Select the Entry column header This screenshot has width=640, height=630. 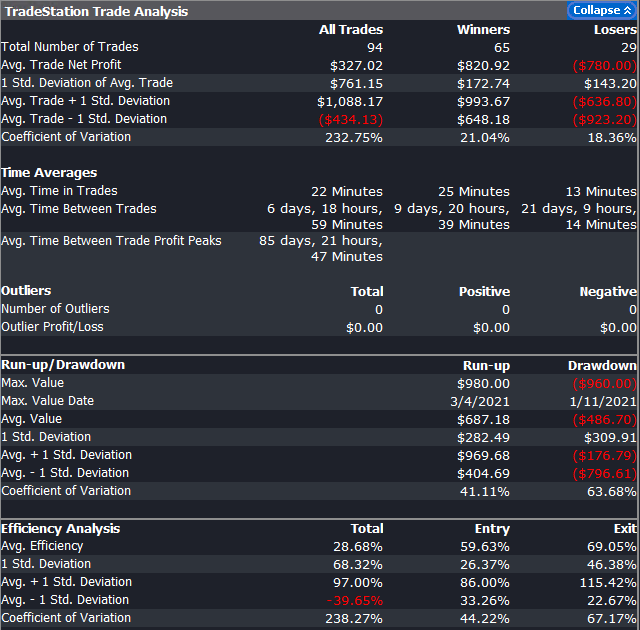(x=492, y=528)
